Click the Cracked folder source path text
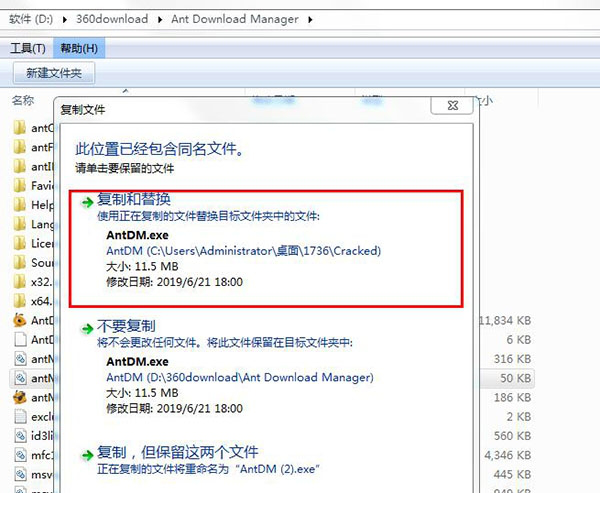Viewport: 600px width, 512px height. tap(243, 251)
